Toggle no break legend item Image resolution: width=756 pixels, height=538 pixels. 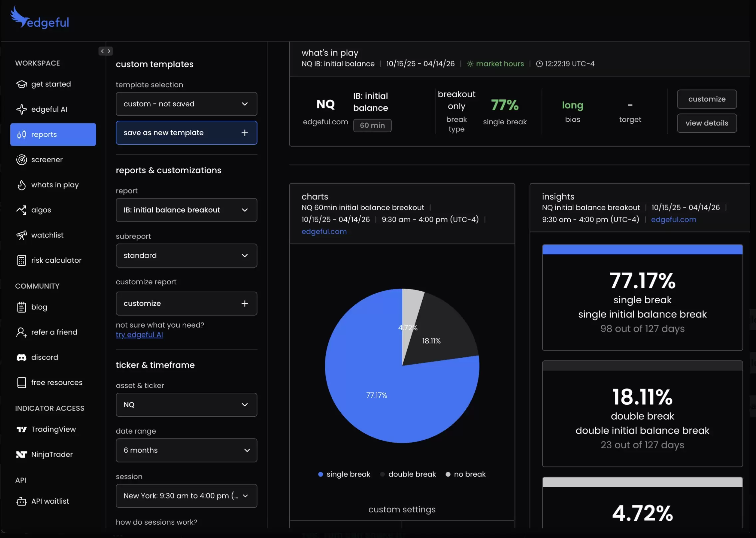[x=466, y=474]
